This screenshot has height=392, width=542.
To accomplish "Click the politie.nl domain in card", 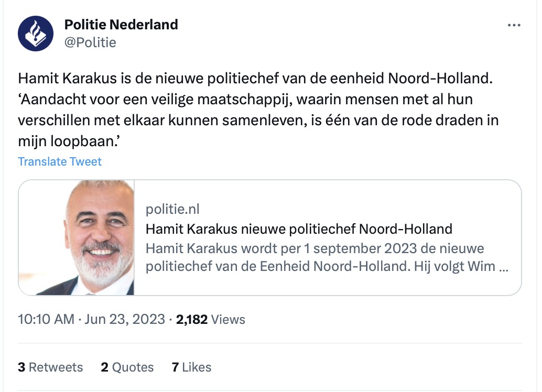I will coord(172,210).
